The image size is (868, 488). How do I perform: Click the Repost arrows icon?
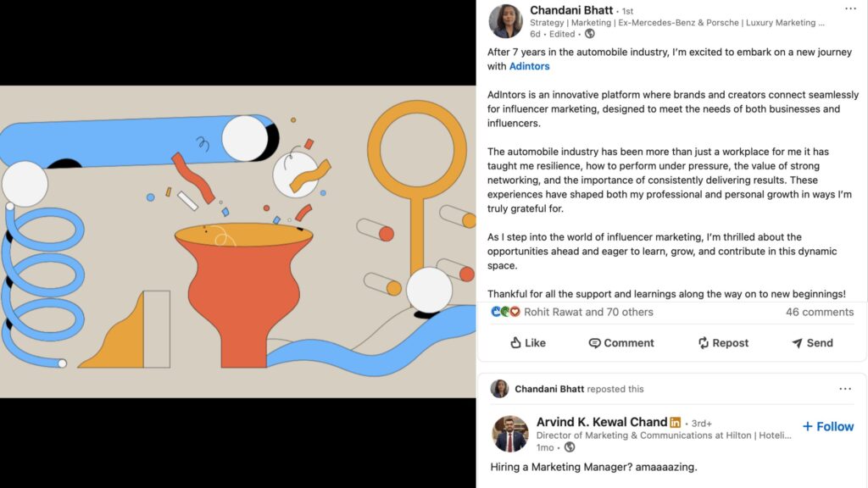click(703, 343)
